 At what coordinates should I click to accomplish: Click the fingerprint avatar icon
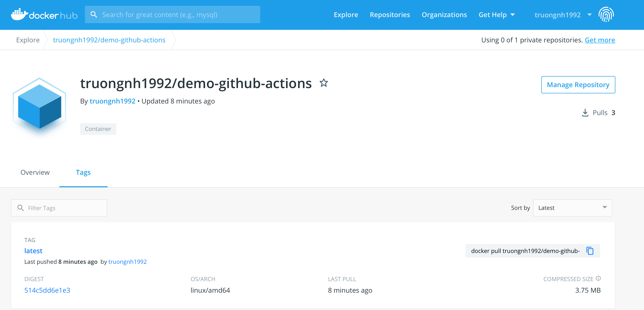(606, 14)
